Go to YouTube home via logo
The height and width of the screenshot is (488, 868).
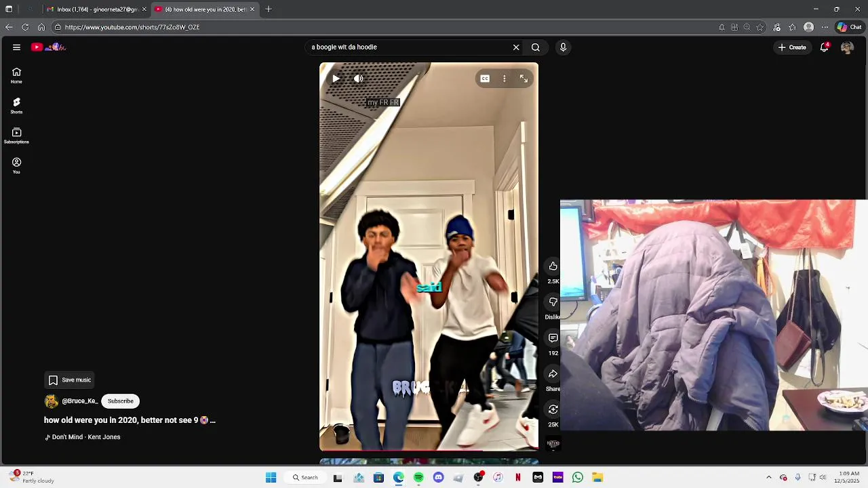pyautogui.click(x=48, y=47)
